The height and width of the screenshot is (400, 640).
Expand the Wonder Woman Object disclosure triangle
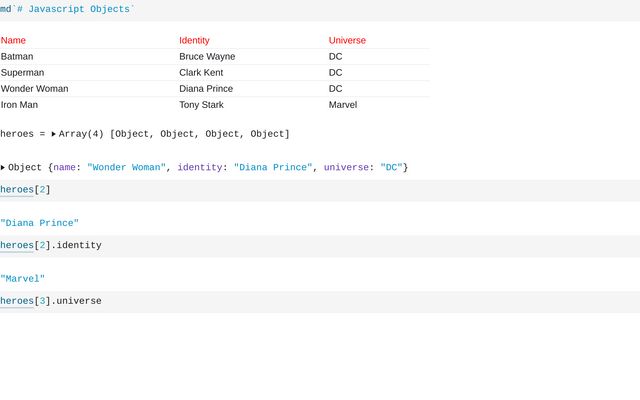click(3, 167)
